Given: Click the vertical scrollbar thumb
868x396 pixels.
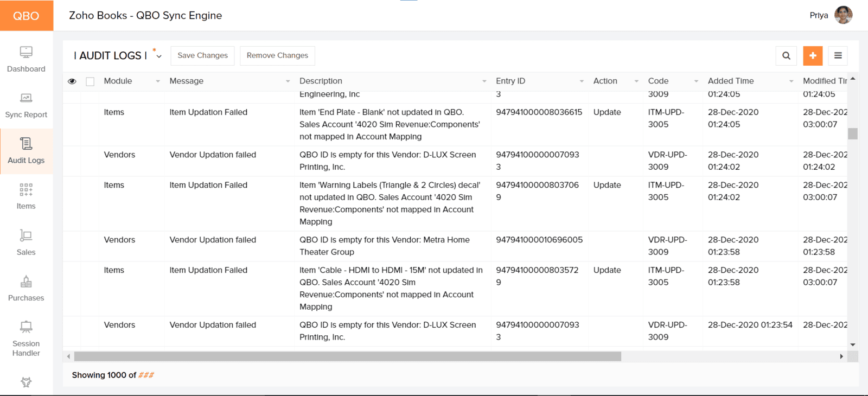Looking at the screenshot, I should [x=853, y=133].
